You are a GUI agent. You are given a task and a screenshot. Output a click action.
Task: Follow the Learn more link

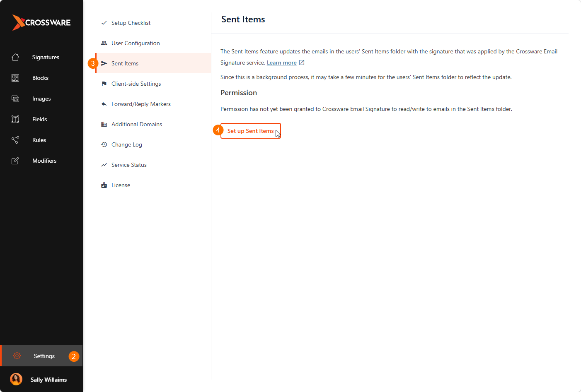pos(282,63)
